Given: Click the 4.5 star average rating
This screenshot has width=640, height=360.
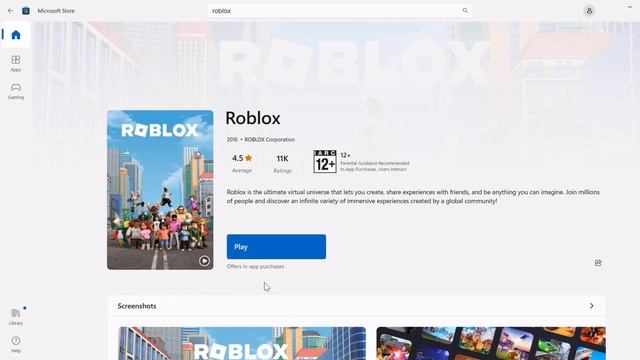Looking at the screenshot, I should 242,163.
